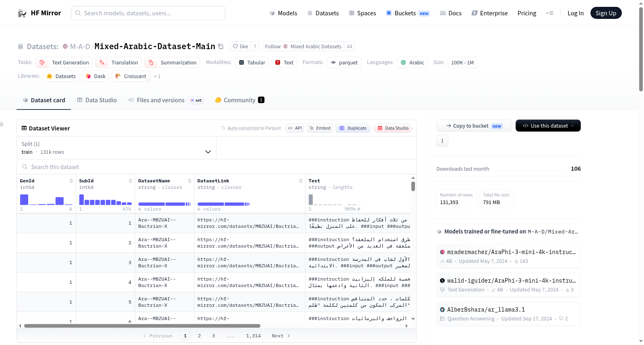Open the Croissant library tag
Screen dimensions: 644x345
point(131,76)
